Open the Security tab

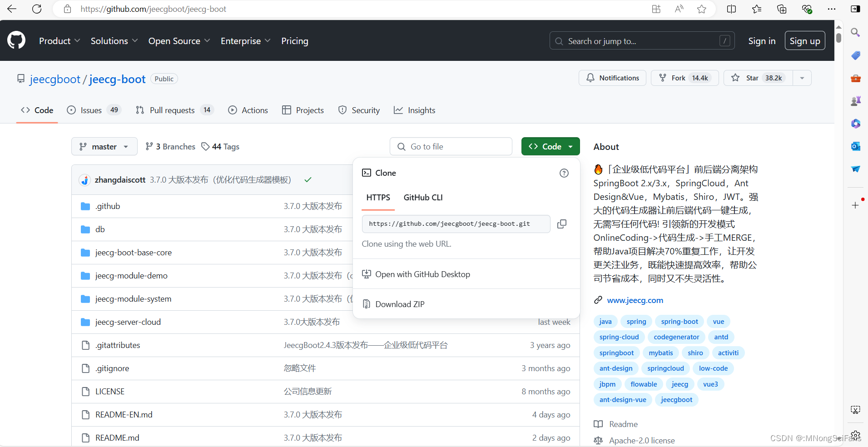pos(359,110)
